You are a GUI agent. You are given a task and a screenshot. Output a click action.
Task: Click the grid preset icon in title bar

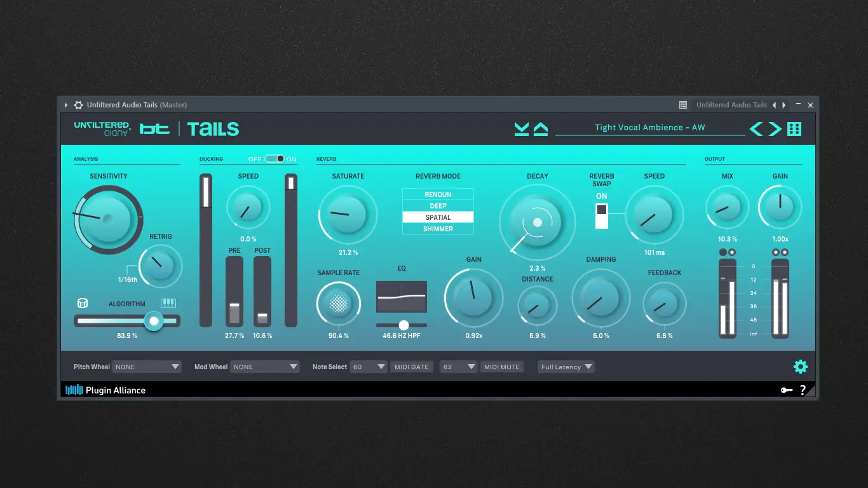[683, 105]
